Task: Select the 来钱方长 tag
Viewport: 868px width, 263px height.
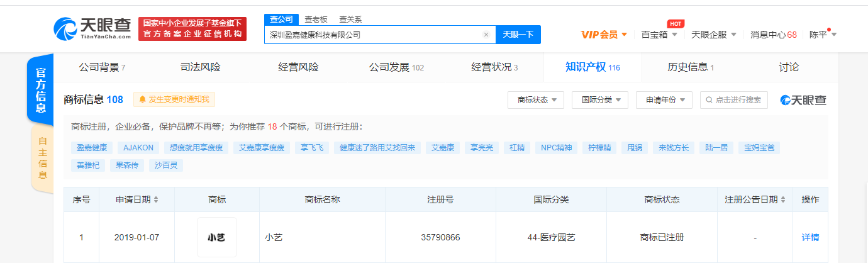Action: tap(674, 148)
